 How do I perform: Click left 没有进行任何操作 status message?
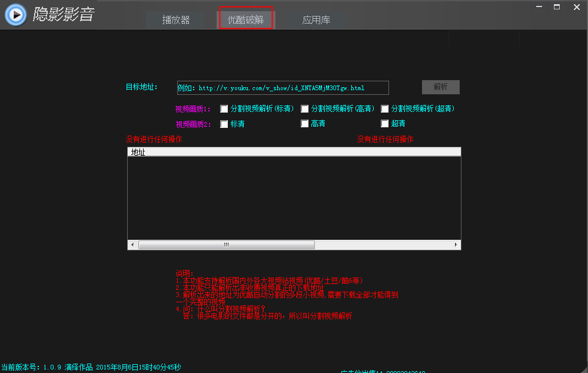coord(154,139)
